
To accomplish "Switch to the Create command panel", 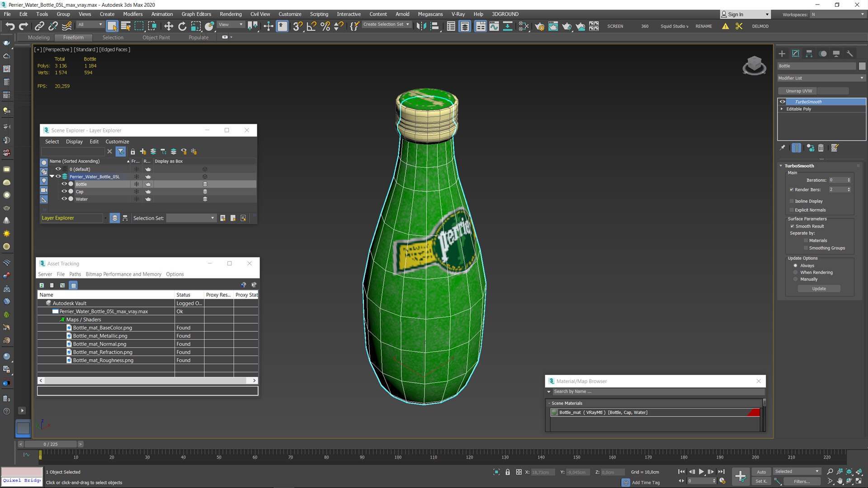I will pyautogui.click(x=782, y=54).
